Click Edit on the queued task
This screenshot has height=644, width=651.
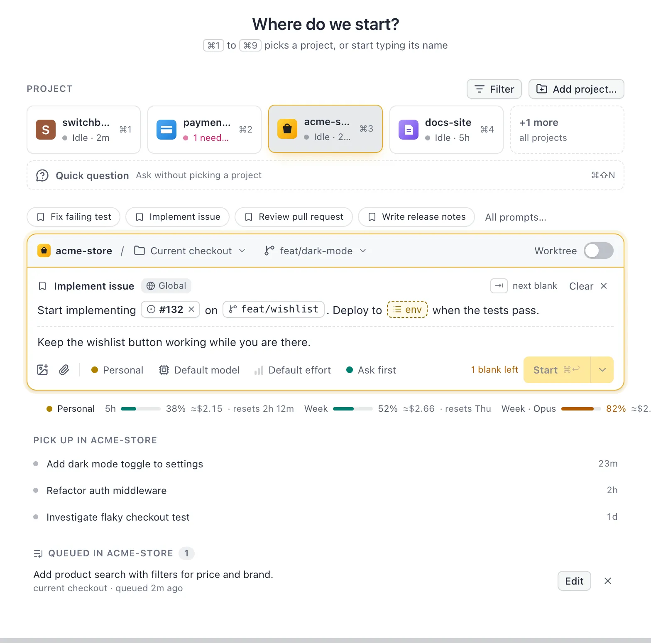(x=574, y=581)
